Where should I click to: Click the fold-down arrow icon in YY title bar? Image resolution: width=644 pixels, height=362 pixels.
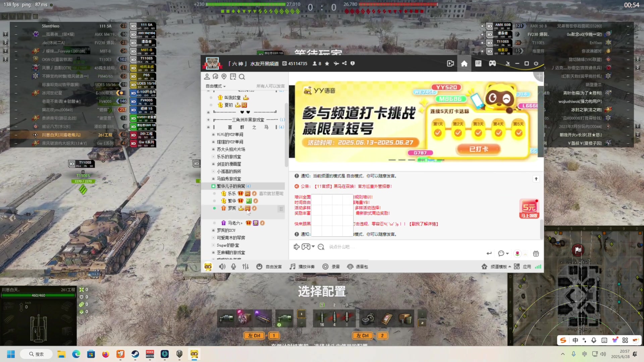pos(508,64)
